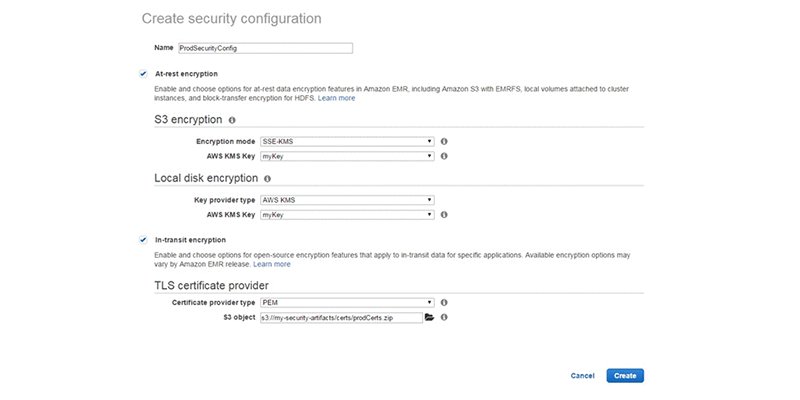Open Certificate provider type dropdown showing PEM

tap(347, 303)
